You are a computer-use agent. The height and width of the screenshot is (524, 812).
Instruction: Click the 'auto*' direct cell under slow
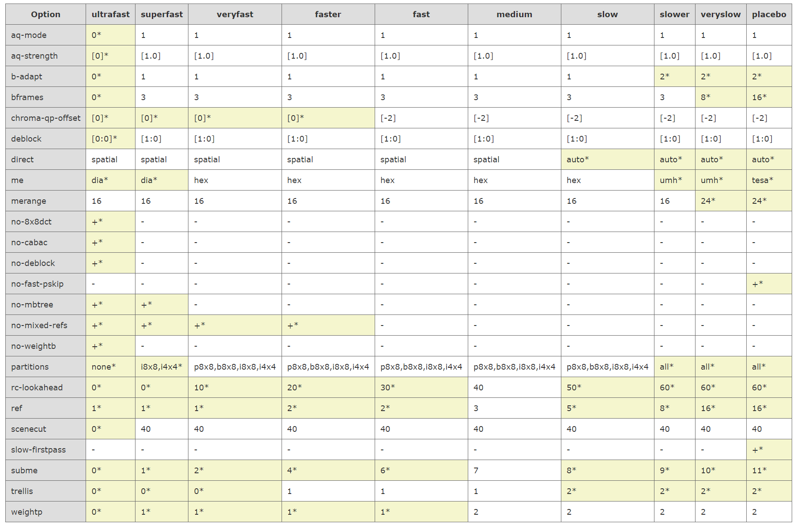click(x=578, y=160)
